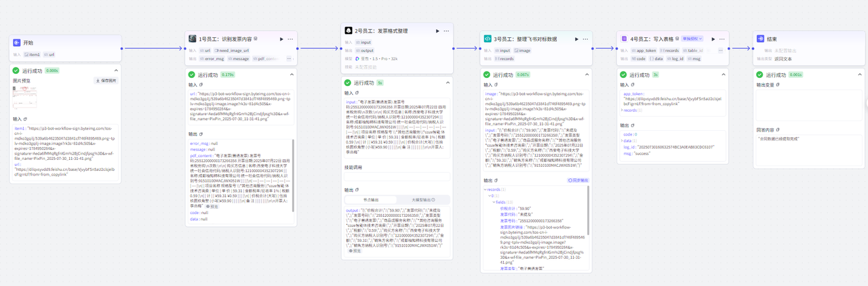Click the 2号员工 node bot icon

click(349, 31)
